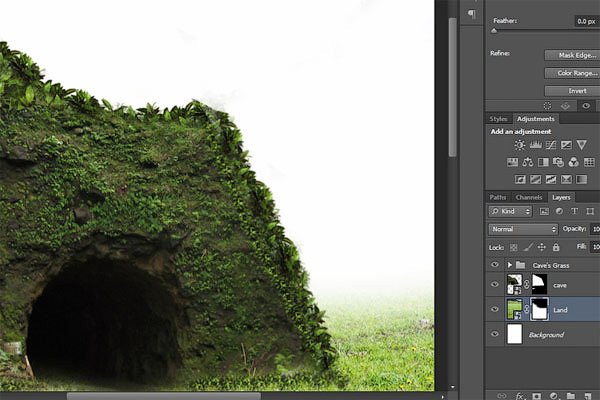
Task: Hide the Cave's Grass group
Action: (495, 264)
